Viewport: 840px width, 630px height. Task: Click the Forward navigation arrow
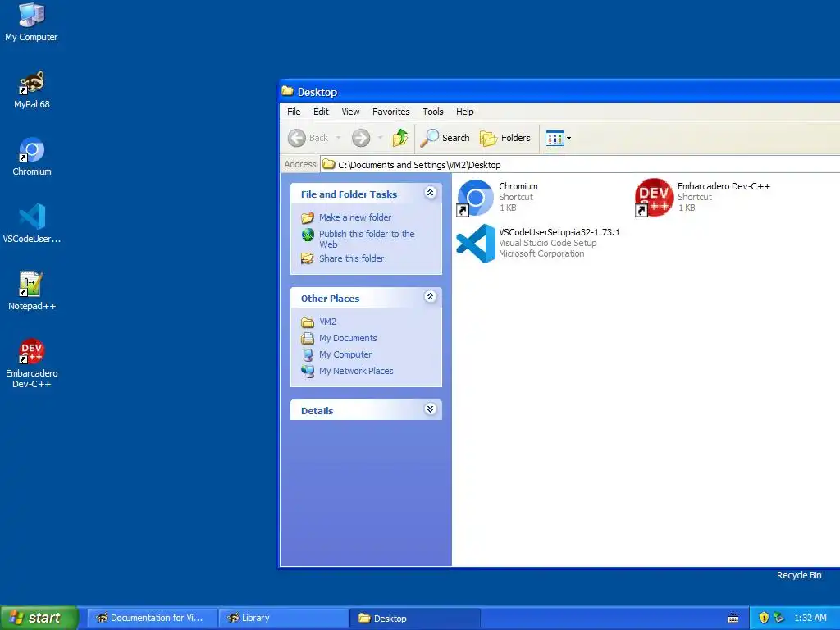pyautogui.click(x=361, y=138)
